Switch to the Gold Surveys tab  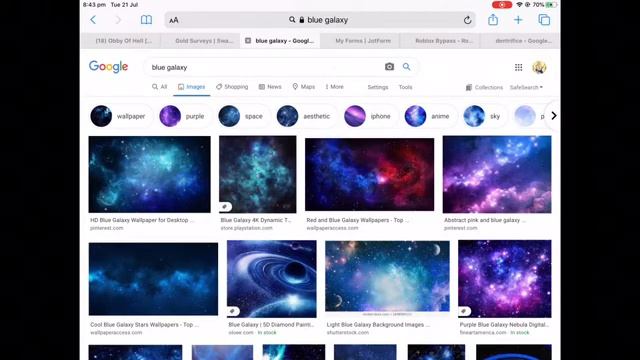pos(201,41)
